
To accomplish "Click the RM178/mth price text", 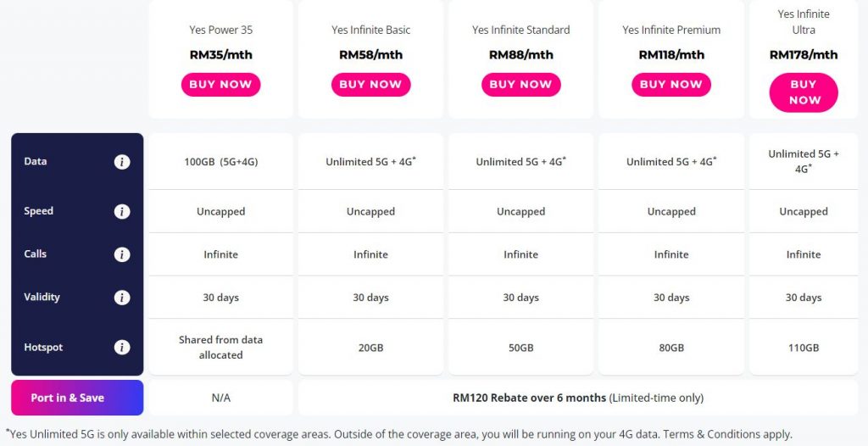I will click(x=804, y=55).
